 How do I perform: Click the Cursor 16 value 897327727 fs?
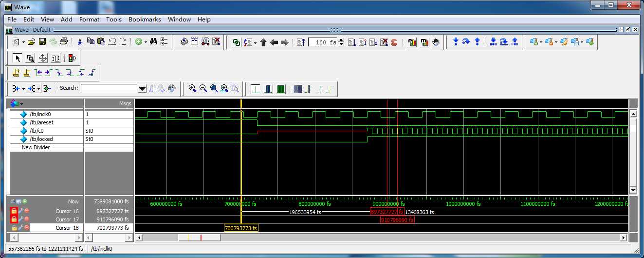coord(112,211)
